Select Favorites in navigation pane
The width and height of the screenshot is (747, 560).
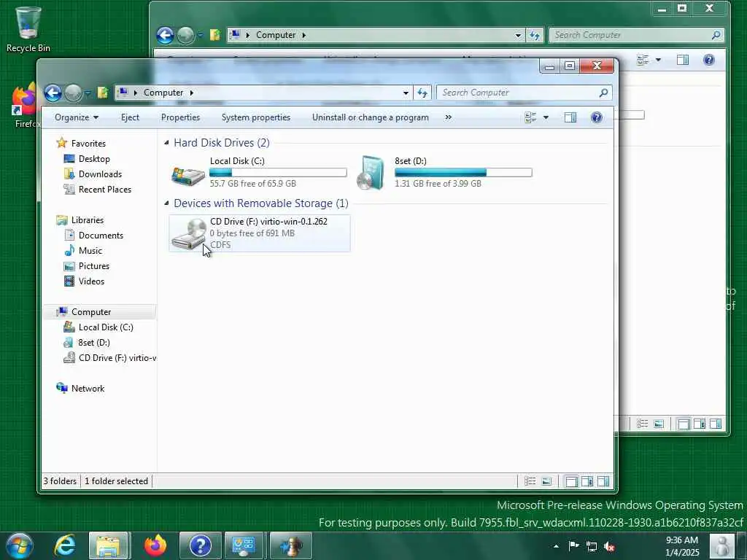(88, 144)
